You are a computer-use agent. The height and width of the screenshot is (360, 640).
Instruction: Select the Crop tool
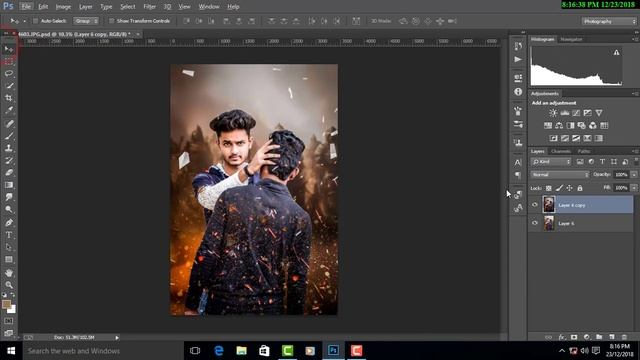(x=9, y=98)
